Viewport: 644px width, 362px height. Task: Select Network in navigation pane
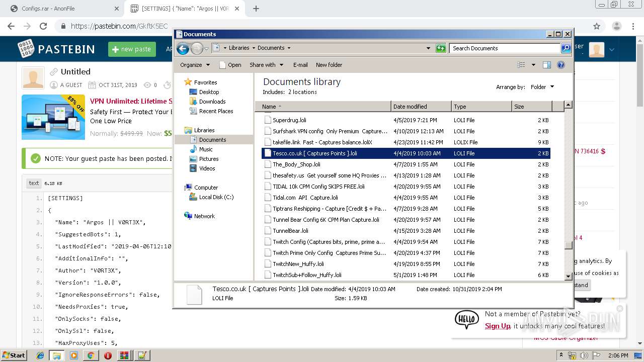pos(204,216)
